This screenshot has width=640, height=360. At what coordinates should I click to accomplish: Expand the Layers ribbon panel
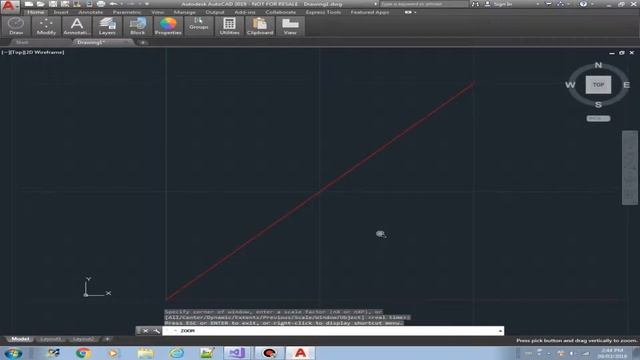[x=107, y=26]
